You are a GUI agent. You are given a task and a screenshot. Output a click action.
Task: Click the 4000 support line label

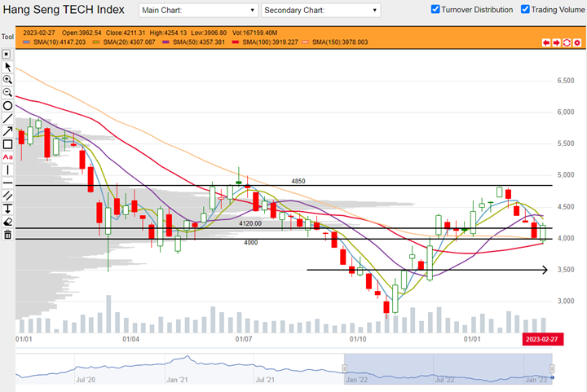(x=251, y=242)
